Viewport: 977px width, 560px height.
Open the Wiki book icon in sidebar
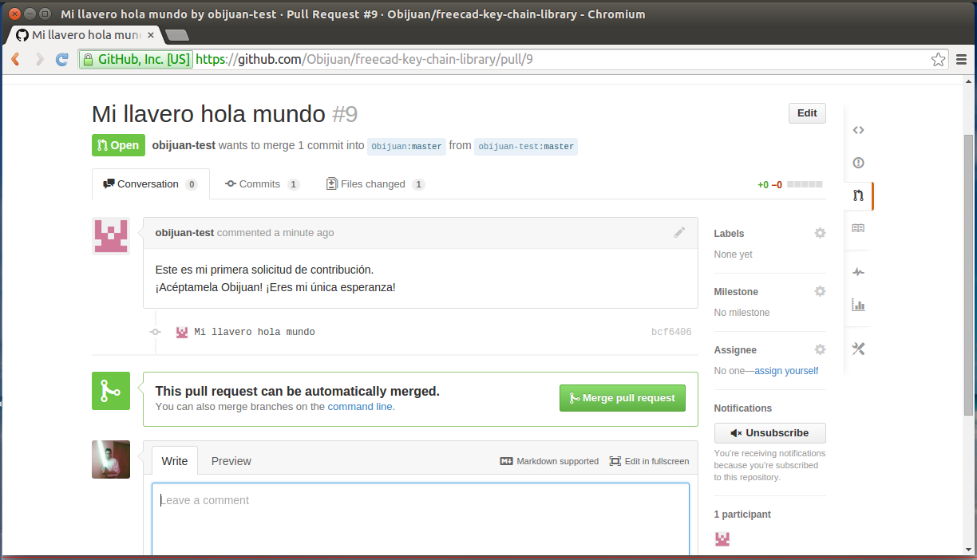(x=858, y=228)
